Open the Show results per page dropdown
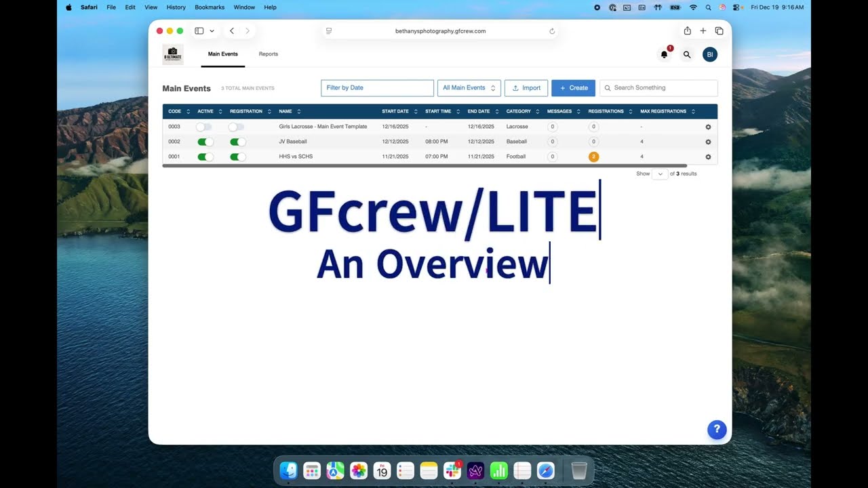 (660, 174)
